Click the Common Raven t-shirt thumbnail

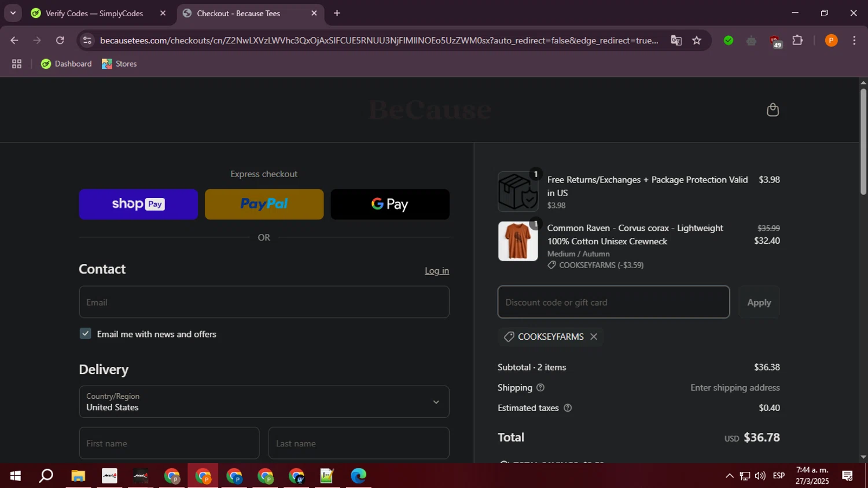click(x=518, y=241)
